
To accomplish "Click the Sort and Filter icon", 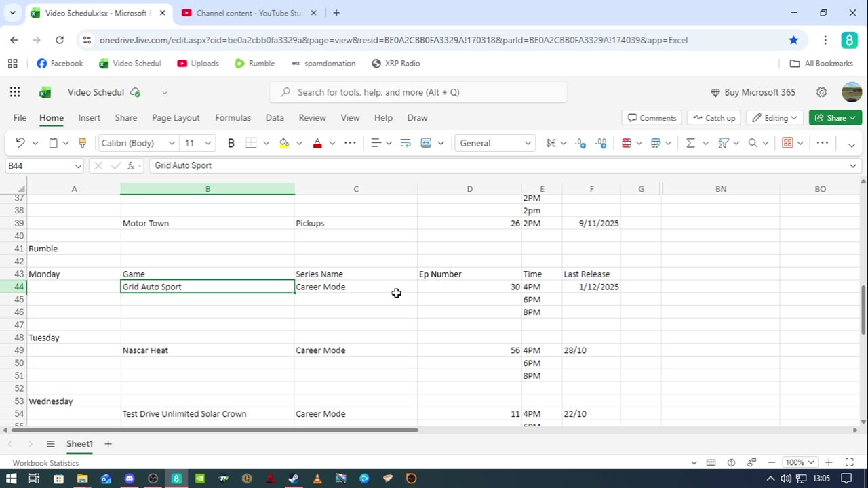I will click(724, 143).
